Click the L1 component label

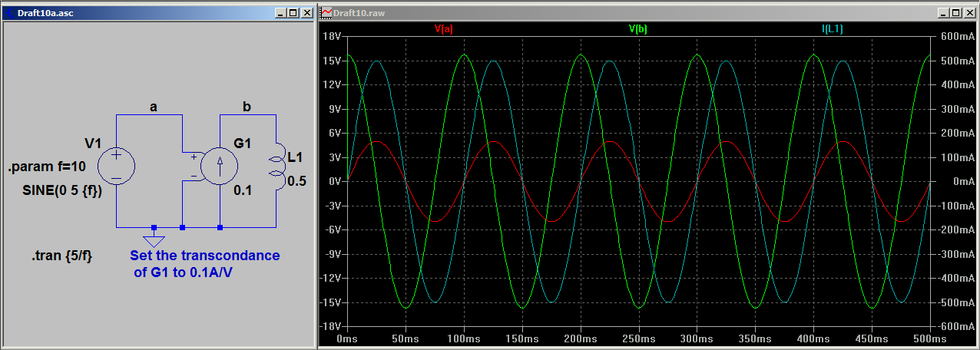coord(295,157)
